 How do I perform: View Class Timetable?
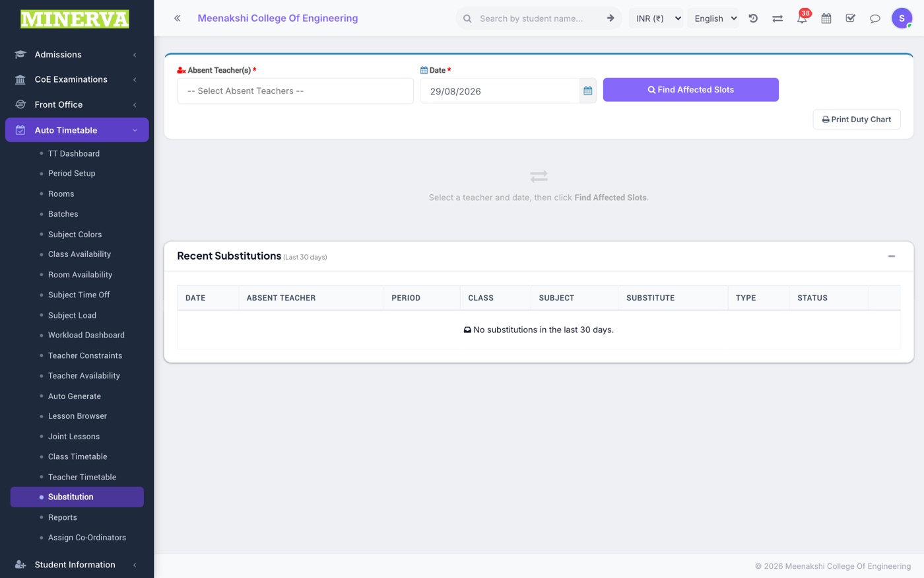77,456
